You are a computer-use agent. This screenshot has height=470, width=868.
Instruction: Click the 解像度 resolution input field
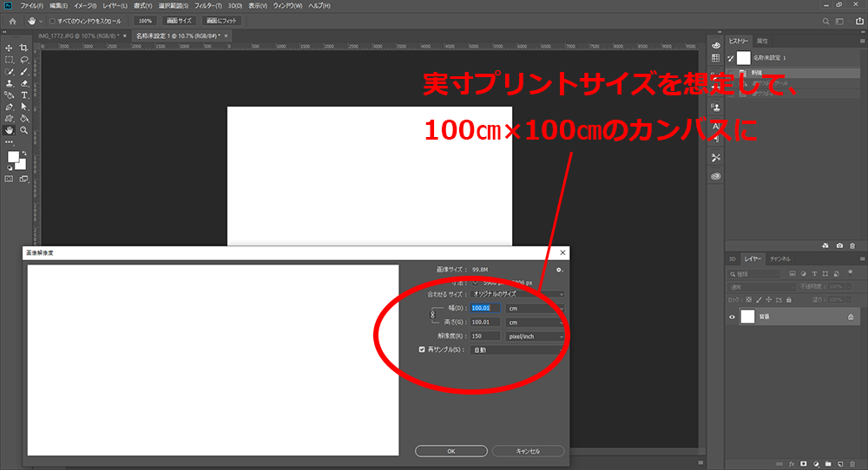coord(484,336)
